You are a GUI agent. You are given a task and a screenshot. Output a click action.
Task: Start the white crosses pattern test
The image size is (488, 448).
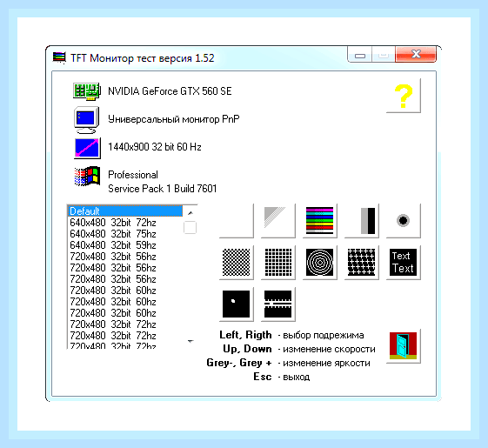click(362, 263)
